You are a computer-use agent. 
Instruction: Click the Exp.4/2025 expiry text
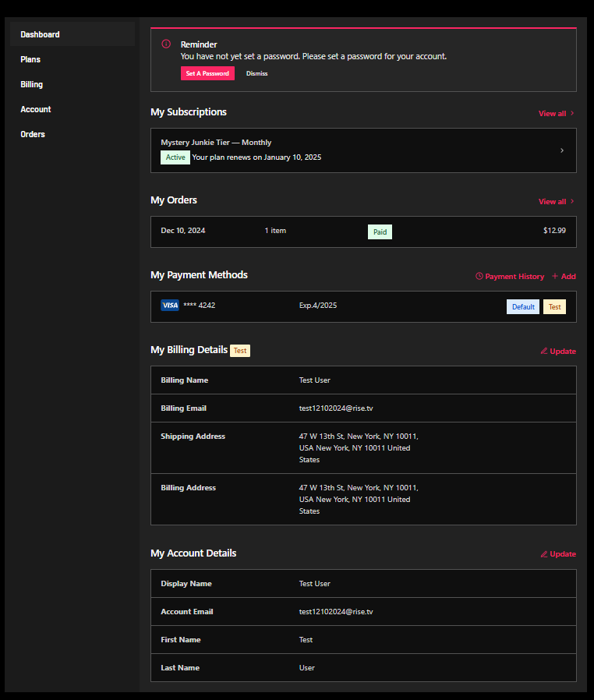(x=318, y=306)
